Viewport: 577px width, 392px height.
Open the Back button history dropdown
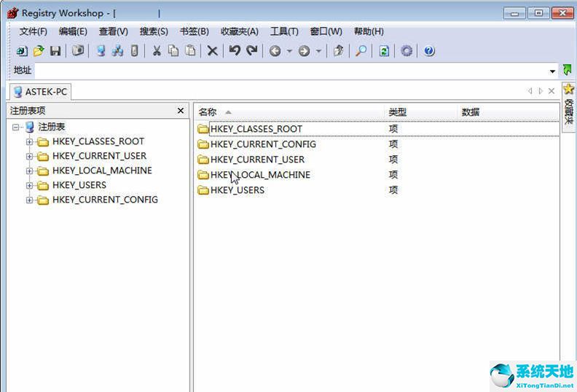[x=289, y=51]
